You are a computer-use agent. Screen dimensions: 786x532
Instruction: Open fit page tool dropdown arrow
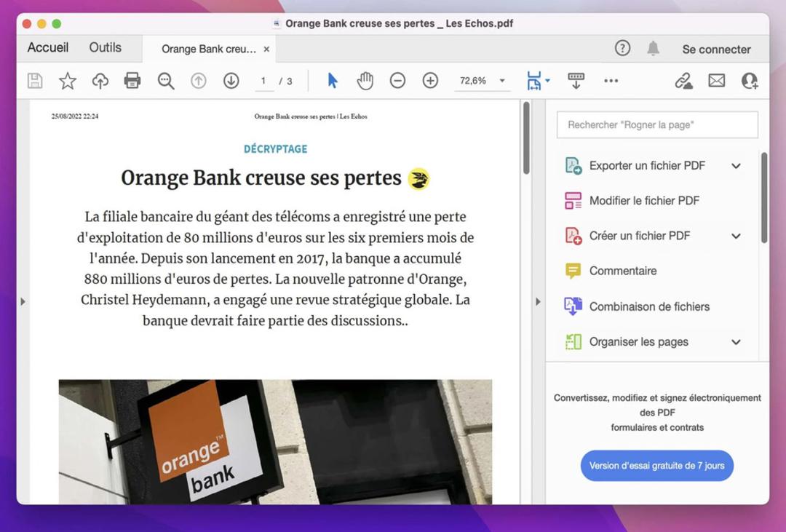[x=547, y=80]
